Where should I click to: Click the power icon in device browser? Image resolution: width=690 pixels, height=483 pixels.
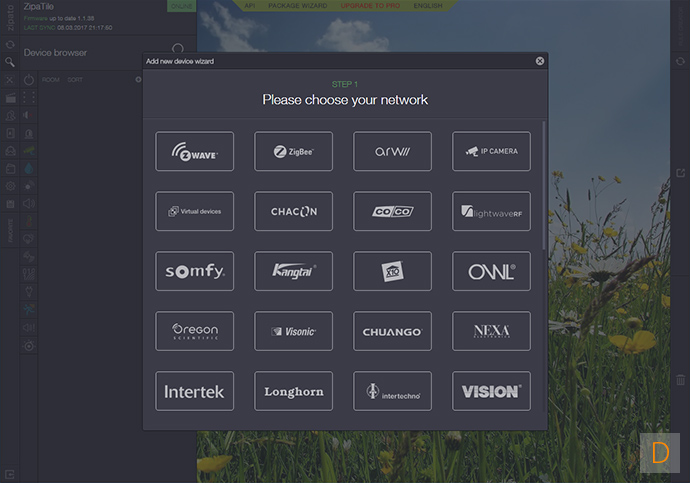coord(29,80)
